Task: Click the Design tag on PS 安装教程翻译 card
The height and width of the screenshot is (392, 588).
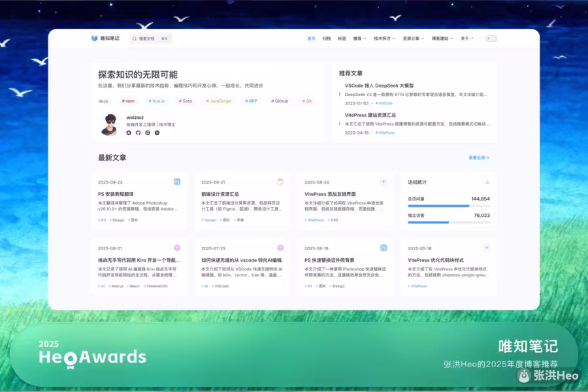Action: tap(117, 220)
